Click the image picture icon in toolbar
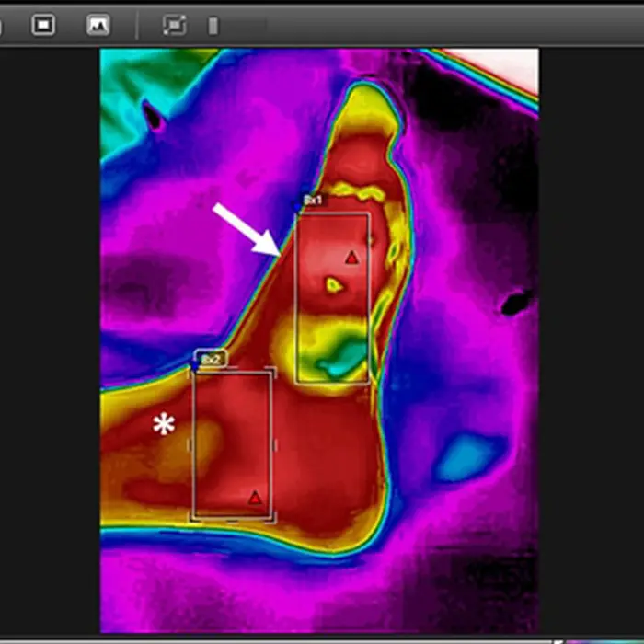Screen dimensions: 644x644 coord(98,25)
